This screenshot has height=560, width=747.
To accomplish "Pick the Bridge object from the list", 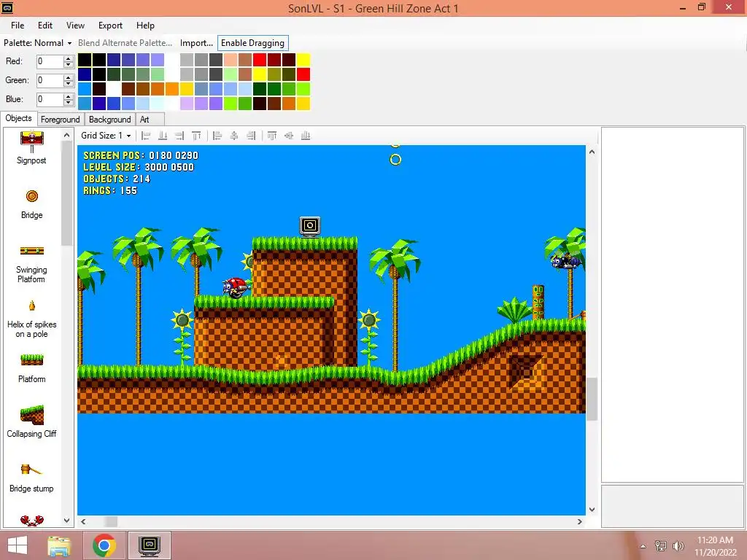I will pos(31,204).
